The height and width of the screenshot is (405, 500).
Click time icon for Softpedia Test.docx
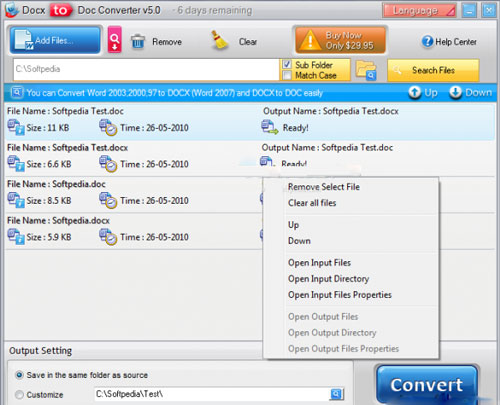coord(108,164)
